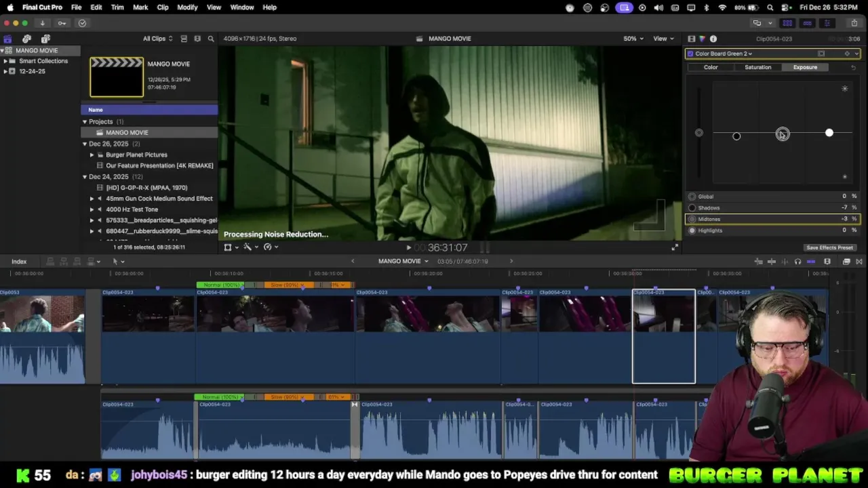Click the Shadows exposure puck

point(736,136)
